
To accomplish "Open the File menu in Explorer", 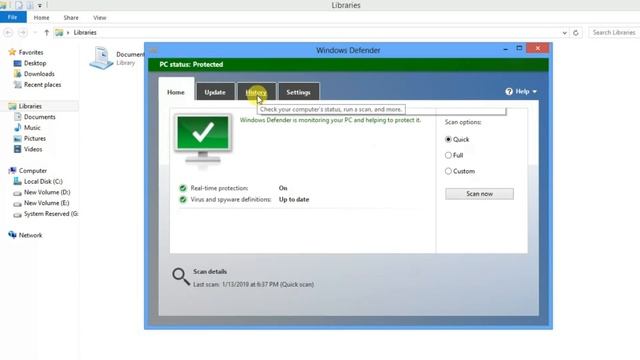I will [13, 17].
